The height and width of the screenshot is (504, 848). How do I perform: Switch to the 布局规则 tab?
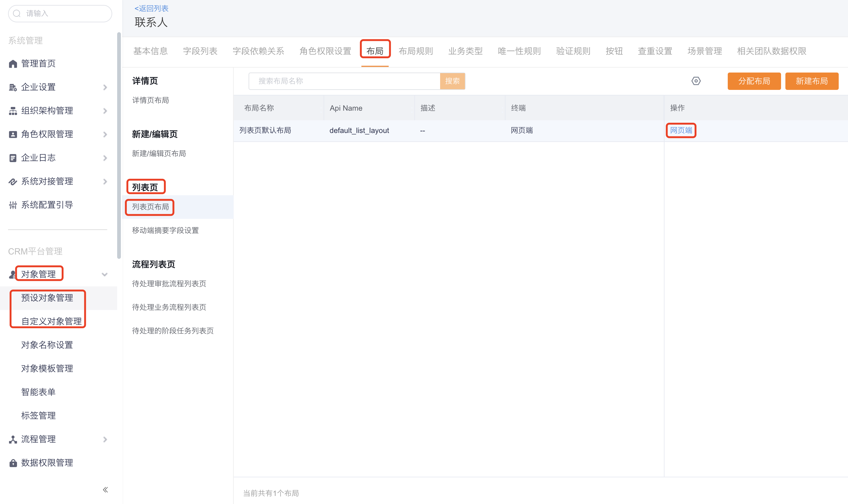coord(416,51)
